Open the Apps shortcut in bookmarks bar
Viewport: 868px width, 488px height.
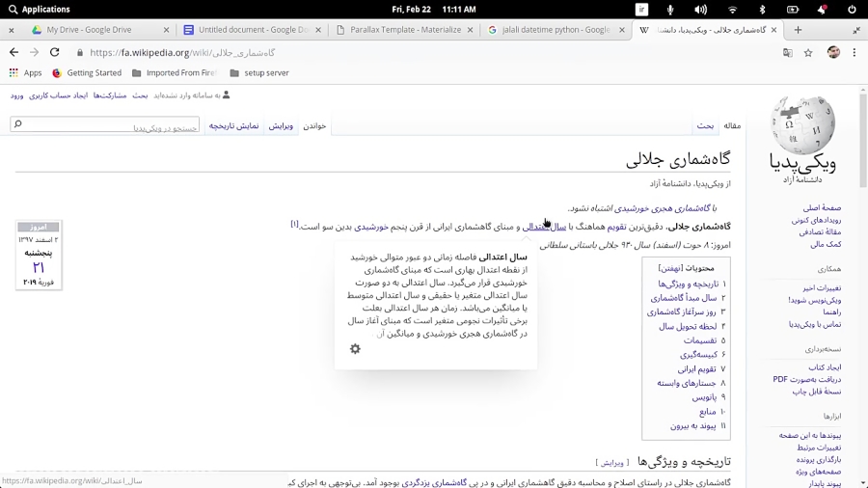tap(26, 72)
